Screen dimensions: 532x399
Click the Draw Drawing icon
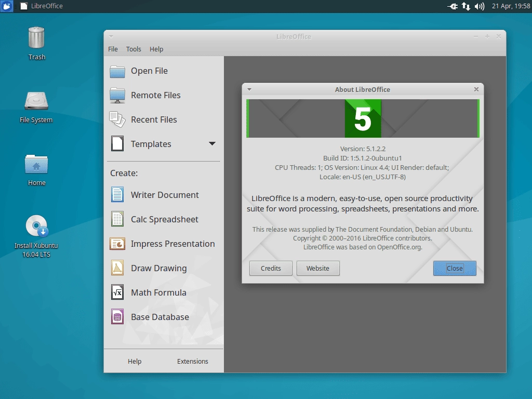coord(117,268)
